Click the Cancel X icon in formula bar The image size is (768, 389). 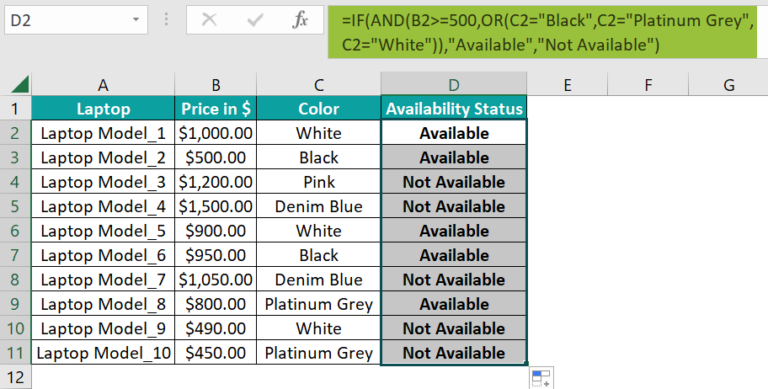209,20
